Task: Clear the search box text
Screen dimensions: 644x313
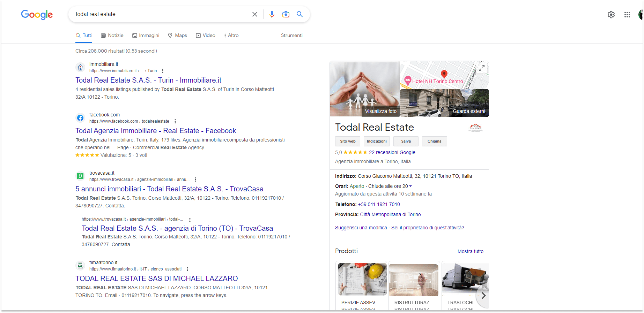Action: 255,14
